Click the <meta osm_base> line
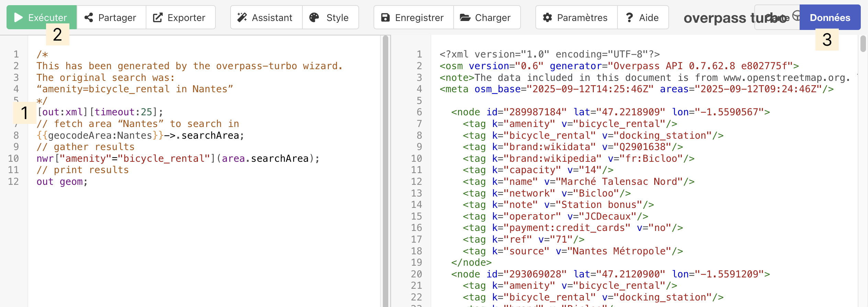Screen dimensions: 868x307 (x=637, y=89)
